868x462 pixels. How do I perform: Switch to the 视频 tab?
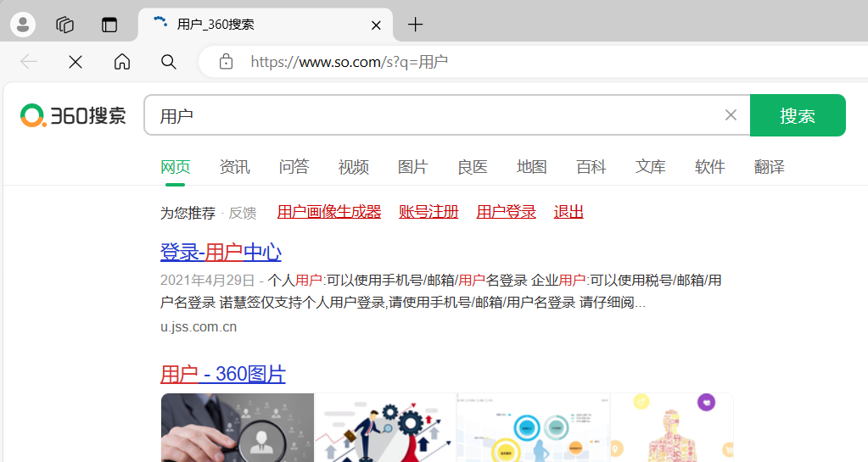353,166
